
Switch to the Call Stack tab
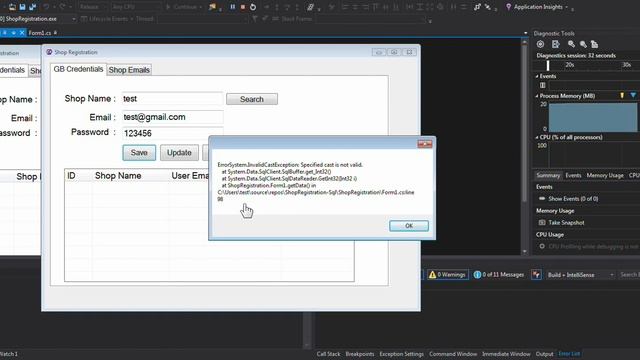[x=328, y=354]
